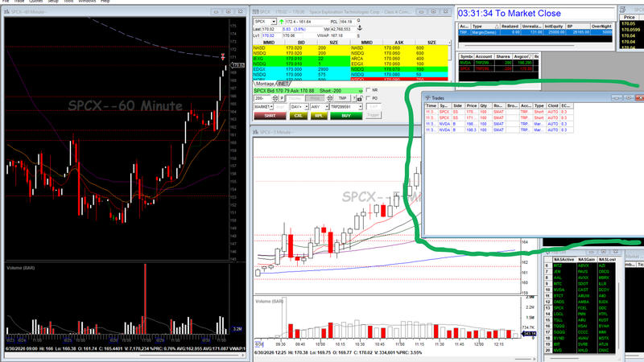The width and height of the screenshot is (644, 362).
Task: Select the NVDA row in positions panel
Action: [498, 63]
